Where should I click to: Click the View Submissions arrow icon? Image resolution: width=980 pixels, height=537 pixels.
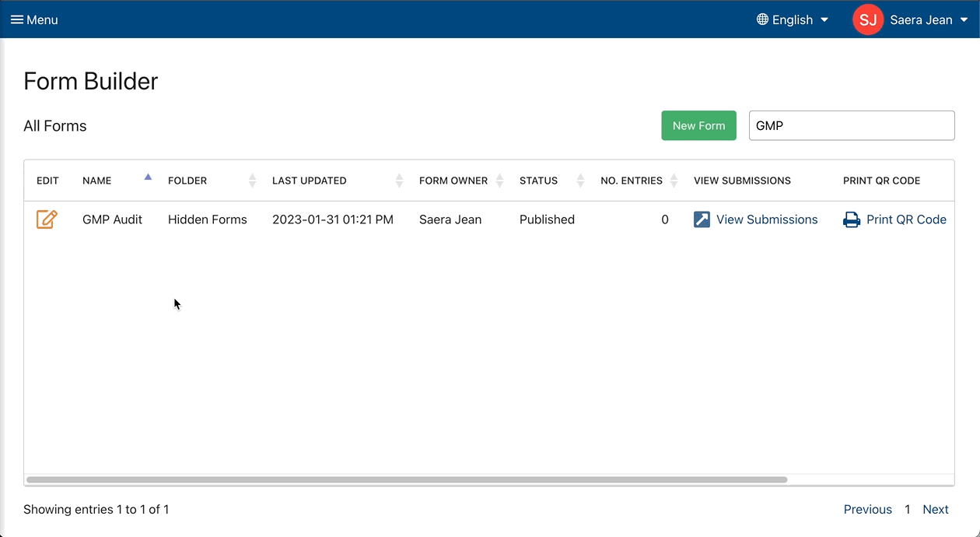point(702,219)
